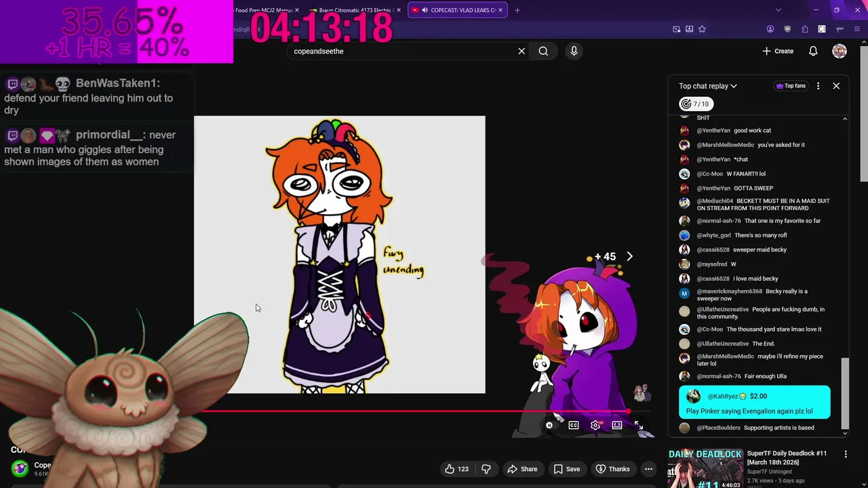868x488 pixels.
Task: Select chat user @raysofred
Action: tap(711, 264)
